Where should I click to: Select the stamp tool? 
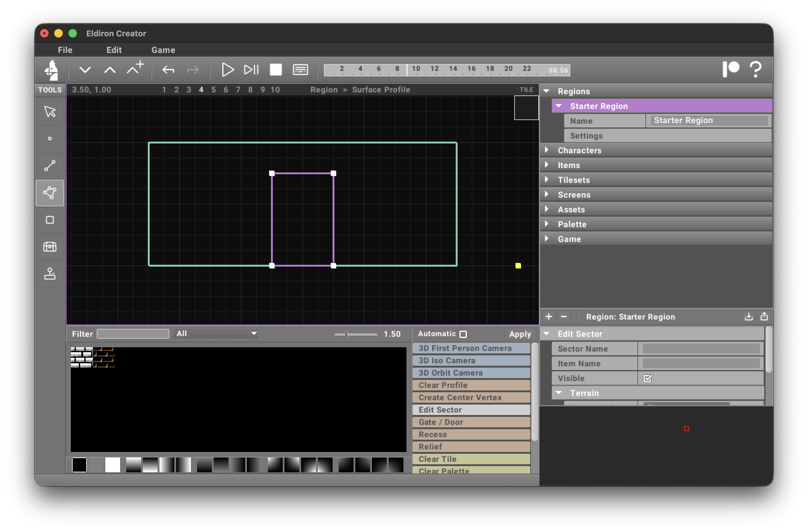(50, 274)
